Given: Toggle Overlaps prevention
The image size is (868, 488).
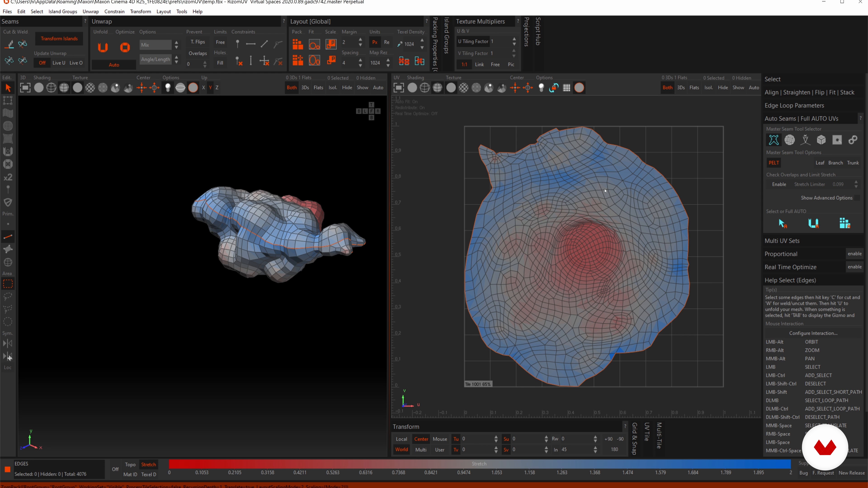Looking at the screenshot, I should [x=198, y=53].
